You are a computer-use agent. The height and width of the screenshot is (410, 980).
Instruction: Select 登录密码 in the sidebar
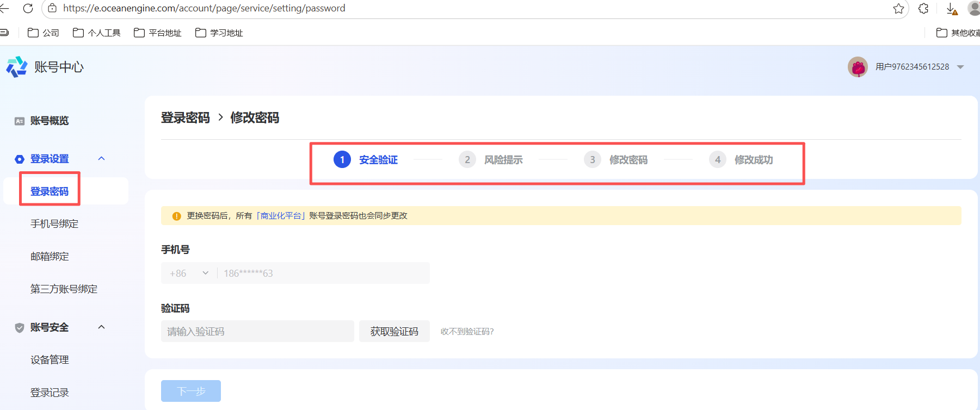50,191
